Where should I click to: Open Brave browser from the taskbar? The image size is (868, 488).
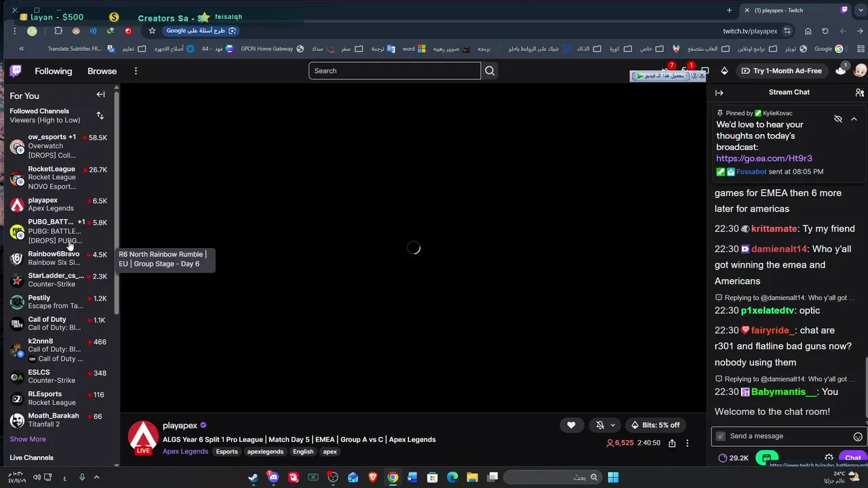click(372, 477)
